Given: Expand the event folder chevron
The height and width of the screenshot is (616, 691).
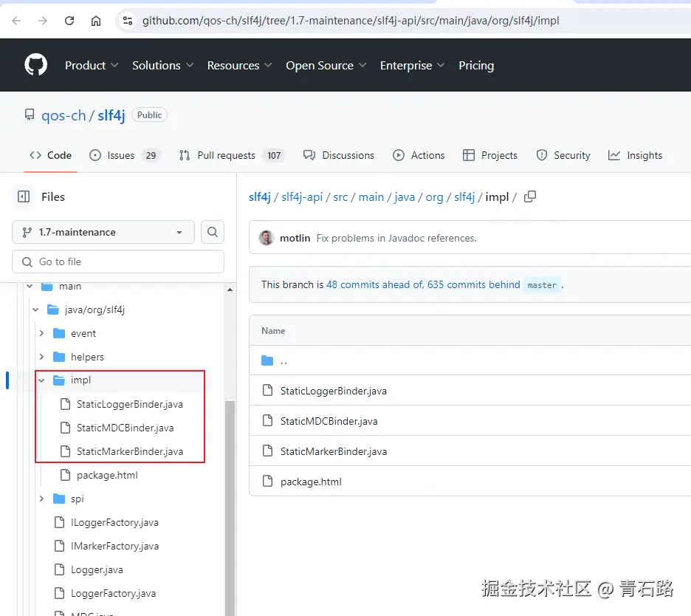Looking at the screenshot, I should [x=41, y=333].
